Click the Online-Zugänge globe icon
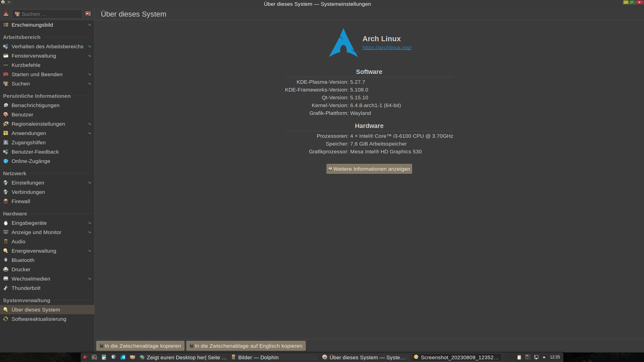 pos(6,161)
